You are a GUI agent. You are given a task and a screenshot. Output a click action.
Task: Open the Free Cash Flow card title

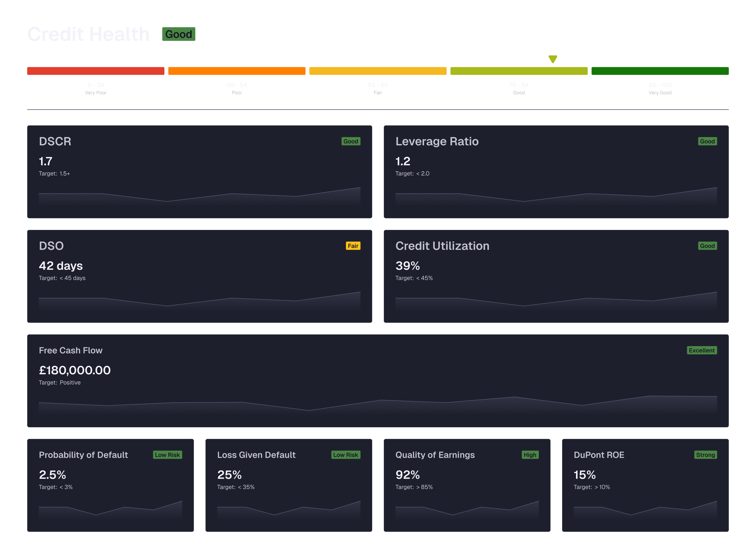pos(71,351)
